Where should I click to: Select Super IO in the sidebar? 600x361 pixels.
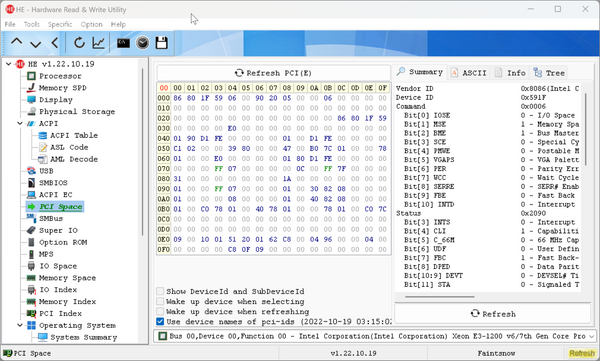(58, 230)
